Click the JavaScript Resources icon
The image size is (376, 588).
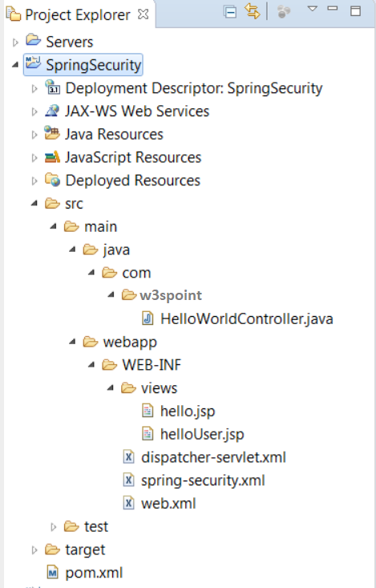[52, 156]
